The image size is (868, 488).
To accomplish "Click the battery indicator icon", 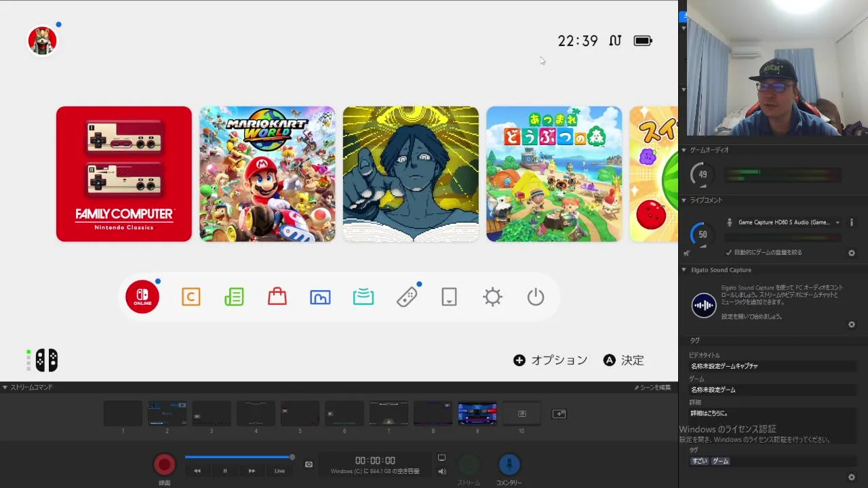I will tap(643, 41).
